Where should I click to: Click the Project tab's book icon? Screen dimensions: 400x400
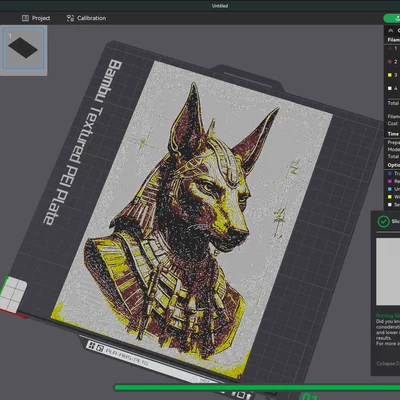25,18
